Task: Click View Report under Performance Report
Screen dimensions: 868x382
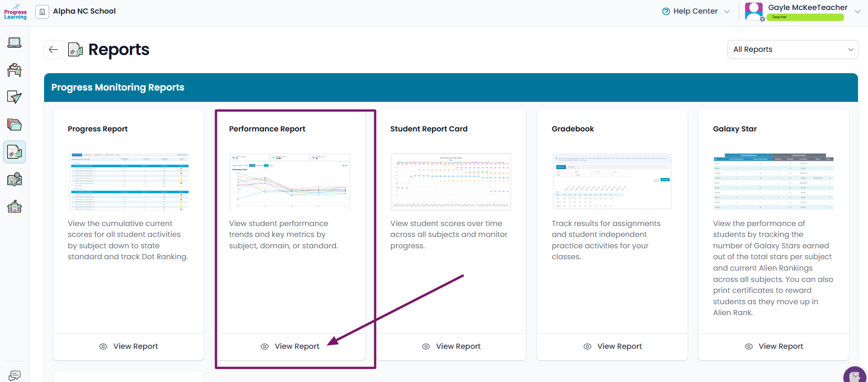Action: (290, 347)
